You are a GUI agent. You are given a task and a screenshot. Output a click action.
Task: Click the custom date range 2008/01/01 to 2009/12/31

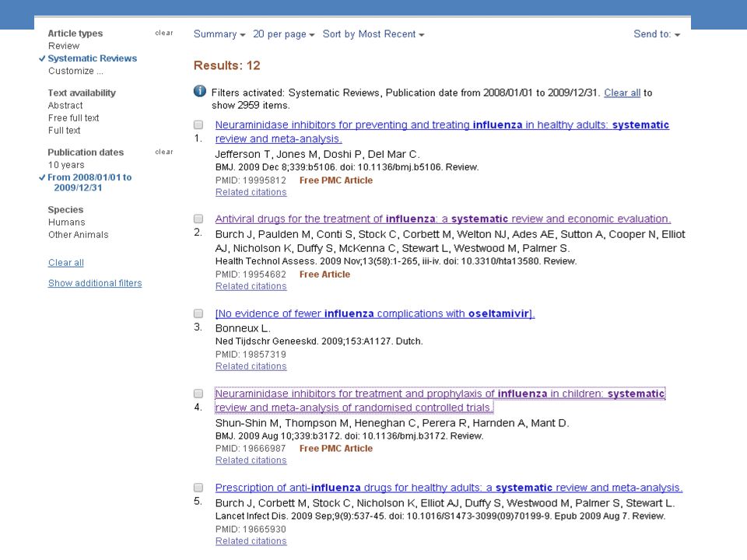[89, 182]
